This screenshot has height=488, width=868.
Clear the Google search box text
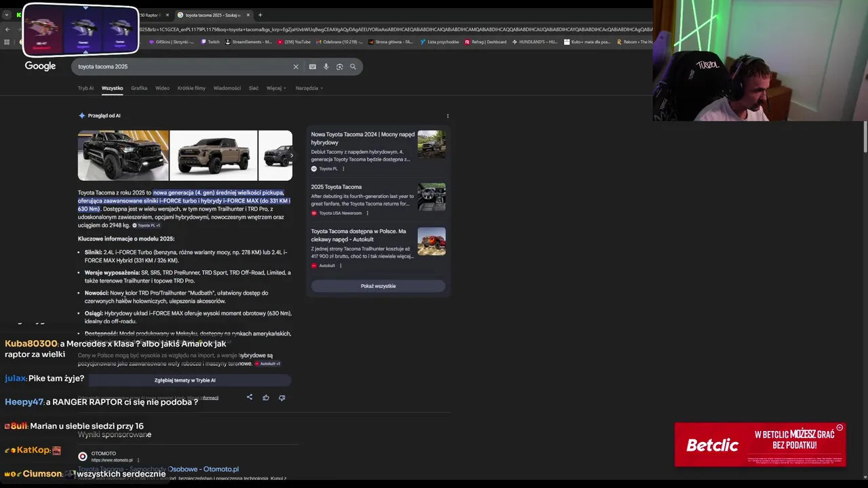pyautogui.click(x=296, y=66)
